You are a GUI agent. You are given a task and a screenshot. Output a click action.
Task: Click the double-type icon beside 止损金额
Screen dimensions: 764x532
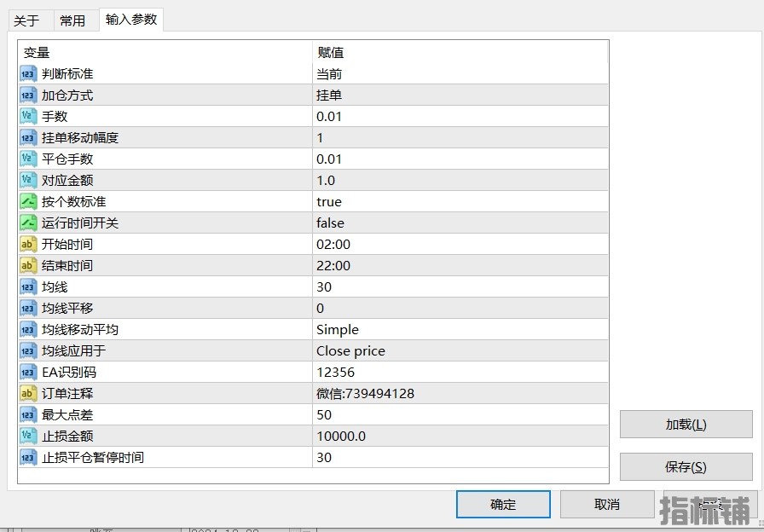27,437
